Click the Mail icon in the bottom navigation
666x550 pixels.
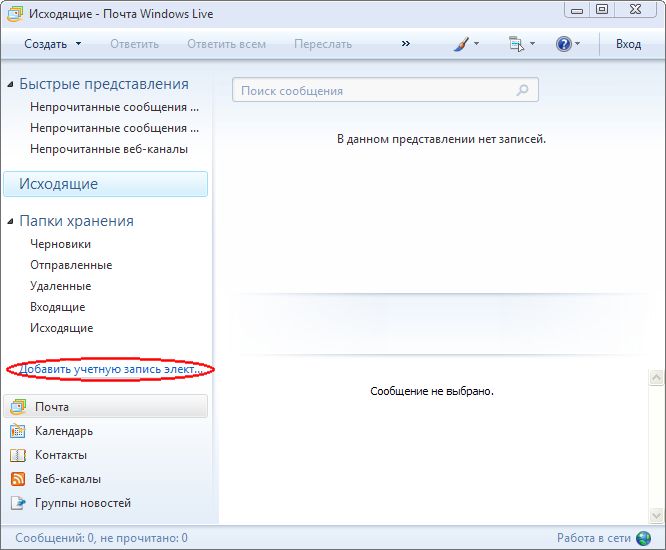(x=18, y=407)
